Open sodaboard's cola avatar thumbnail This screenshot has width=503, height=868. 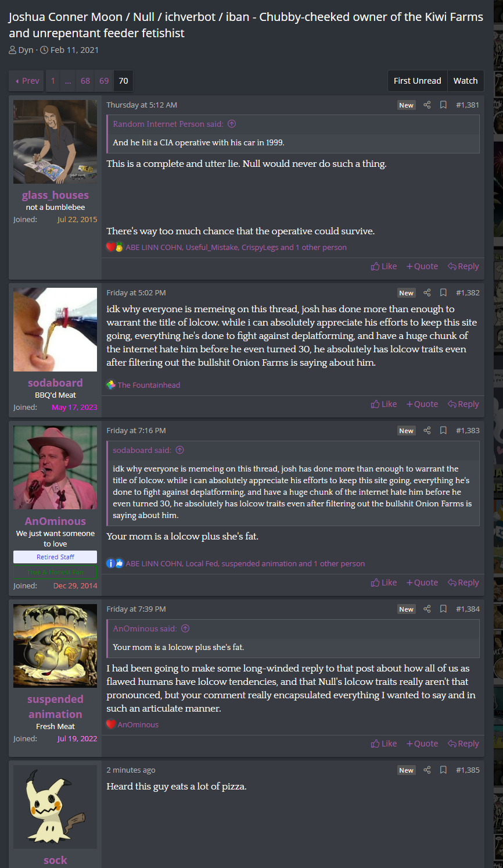coord(55,330)
